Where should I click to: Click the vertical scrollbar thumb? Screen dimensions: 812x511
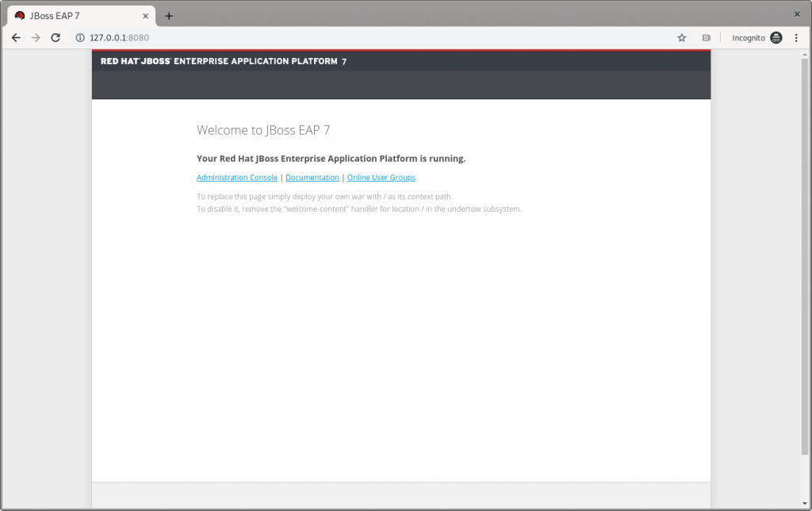pyautogui.click(x=806, y=254)
